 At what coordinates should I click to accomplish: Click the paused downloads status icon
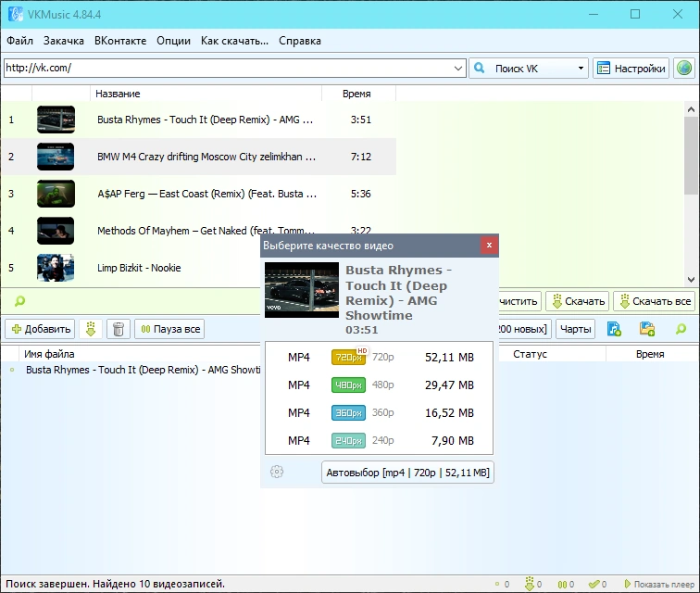563,584
